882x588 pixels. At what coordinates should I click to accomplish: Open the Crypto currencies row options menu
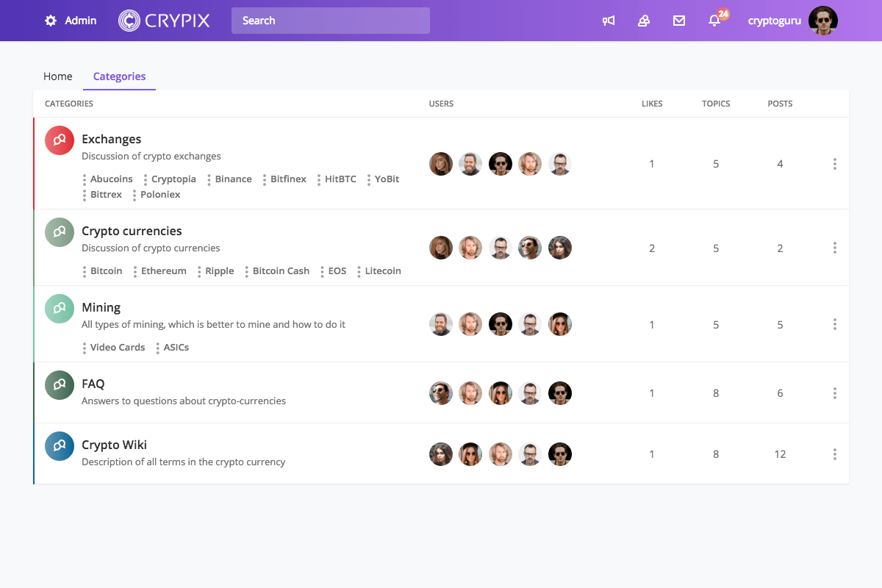pos(835,248)
